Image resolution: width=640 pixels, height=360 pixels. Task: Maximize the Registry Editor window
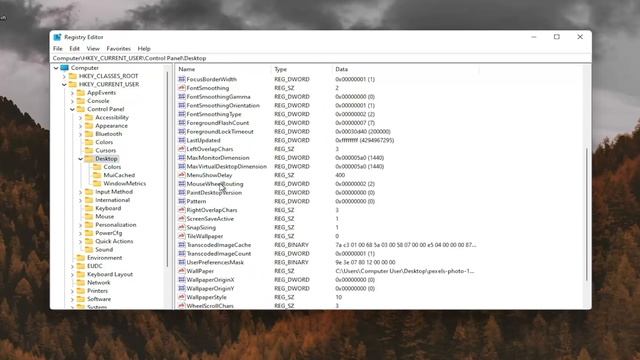point(557,37)
